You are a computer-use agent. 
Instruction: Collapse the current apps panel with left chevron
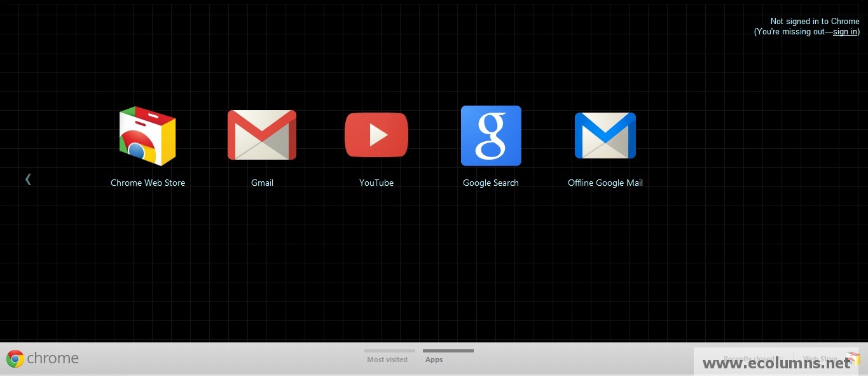(x=28, y=179)
